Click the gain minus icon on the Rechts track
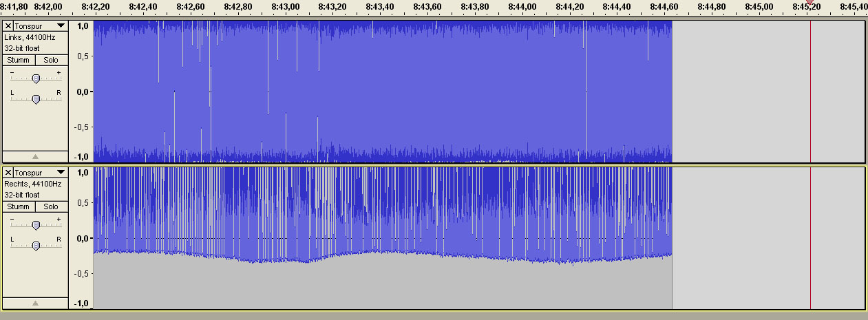This screenshot has height=320, width=868. coord(12,219)
